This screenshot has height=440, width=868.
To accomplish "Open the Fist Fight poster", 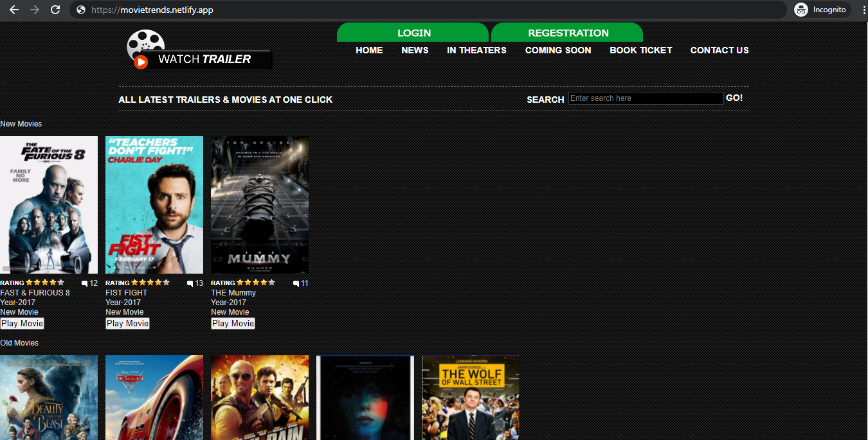I will click(x=154, y=205).
